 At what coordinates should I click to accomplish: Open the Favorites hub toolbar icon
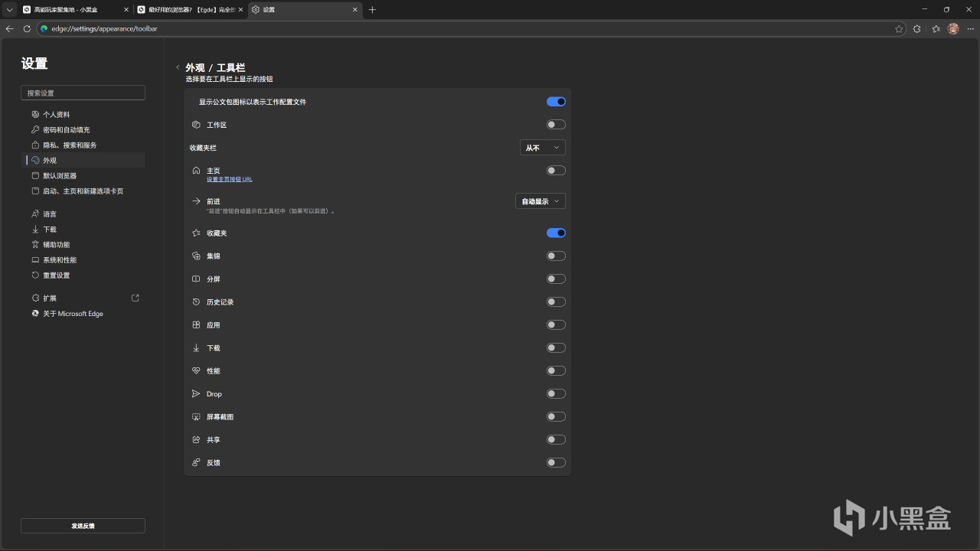936,28
